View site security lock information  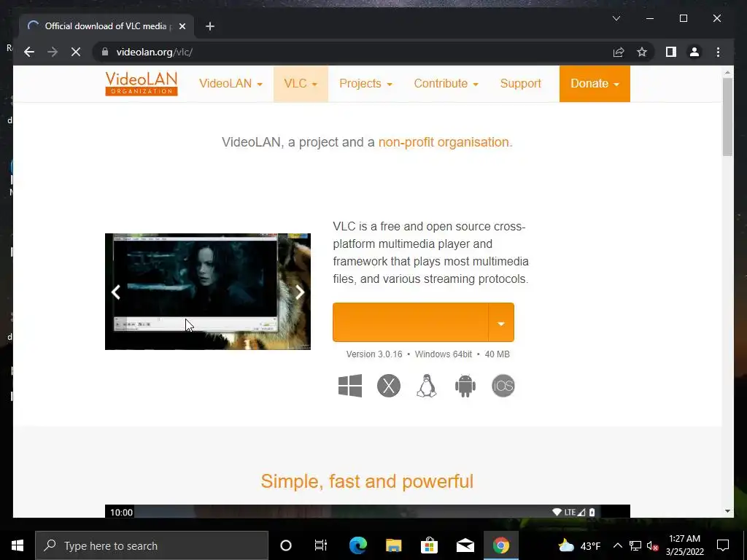105,52
